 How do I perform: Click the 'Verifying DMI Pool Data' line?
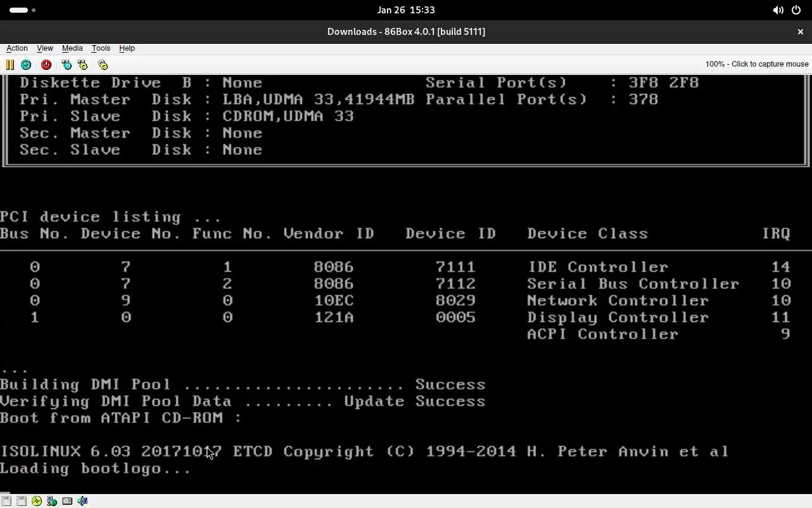pos(242,401)
